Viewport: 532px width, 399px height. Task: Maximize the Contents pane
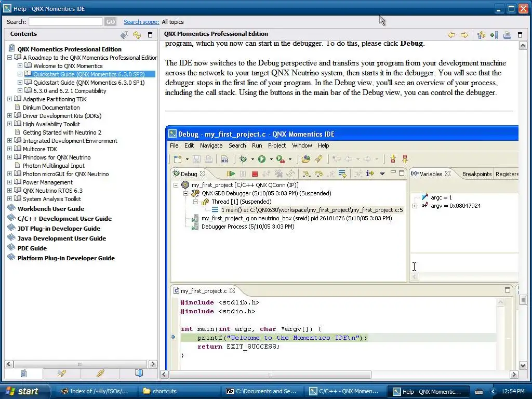(x=150, y=35)
